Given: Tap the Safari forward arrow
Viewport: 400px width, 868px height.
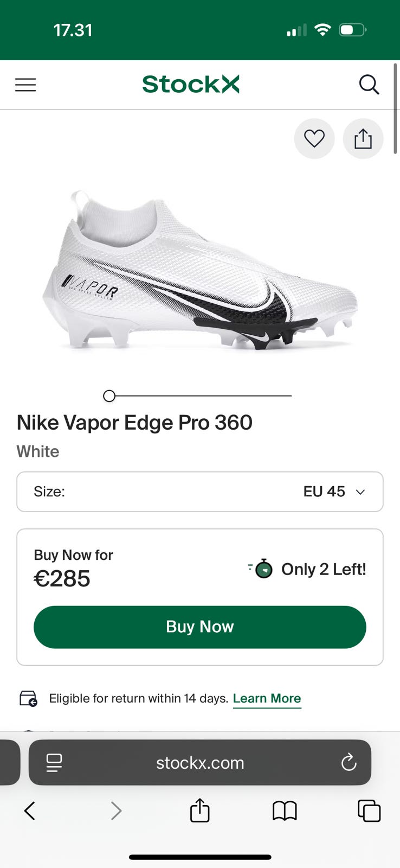Looking at the screenshot, I should [116, 811].
